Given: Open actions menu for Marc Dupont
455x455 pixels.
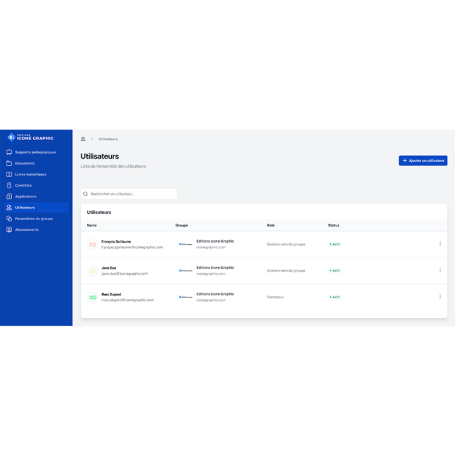Looking at the screenshot, I should [440, 296].
